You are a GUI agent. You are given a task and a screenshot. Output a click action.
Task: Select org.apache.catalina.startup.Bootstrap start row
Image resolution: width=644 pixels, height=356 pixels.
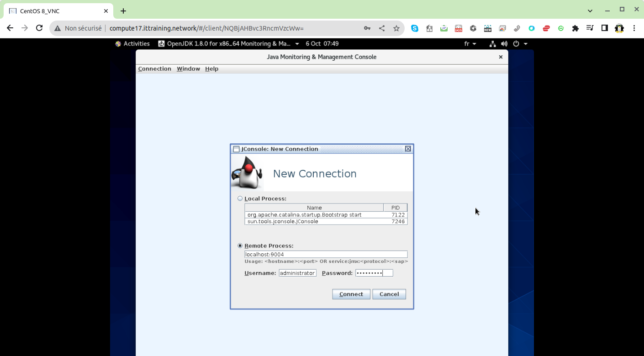(x=326, y=215)
